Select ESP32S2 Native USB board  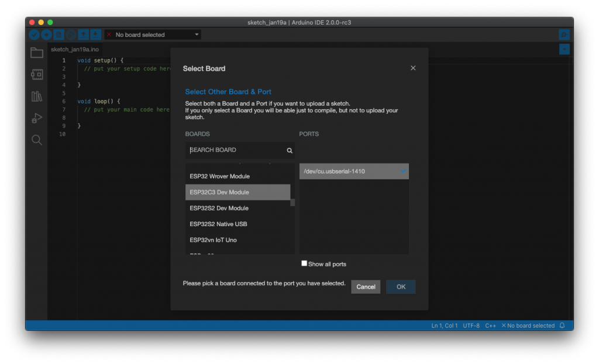click(238, 224)
